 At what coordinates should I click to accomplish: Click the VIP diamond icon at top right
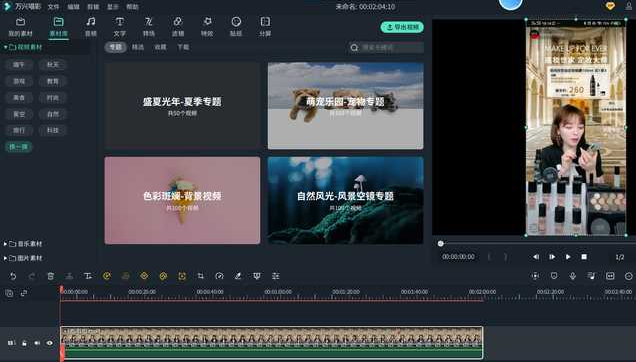pos(610,6)
